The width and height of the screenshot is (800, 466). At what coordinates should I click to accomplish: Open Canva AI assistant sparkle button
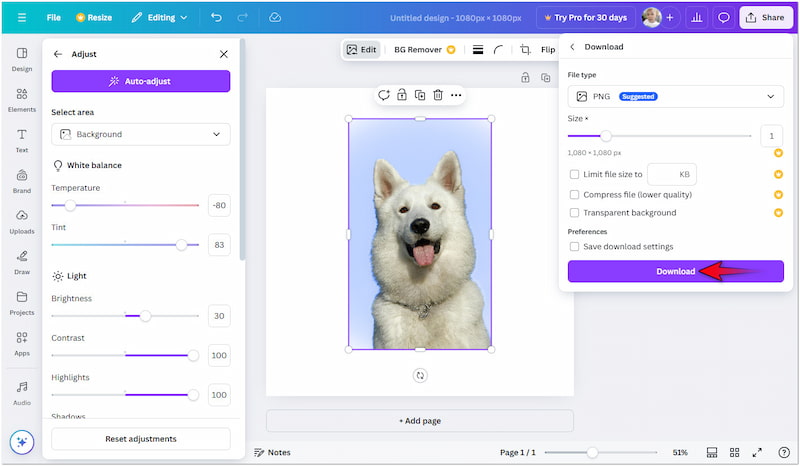21,442
